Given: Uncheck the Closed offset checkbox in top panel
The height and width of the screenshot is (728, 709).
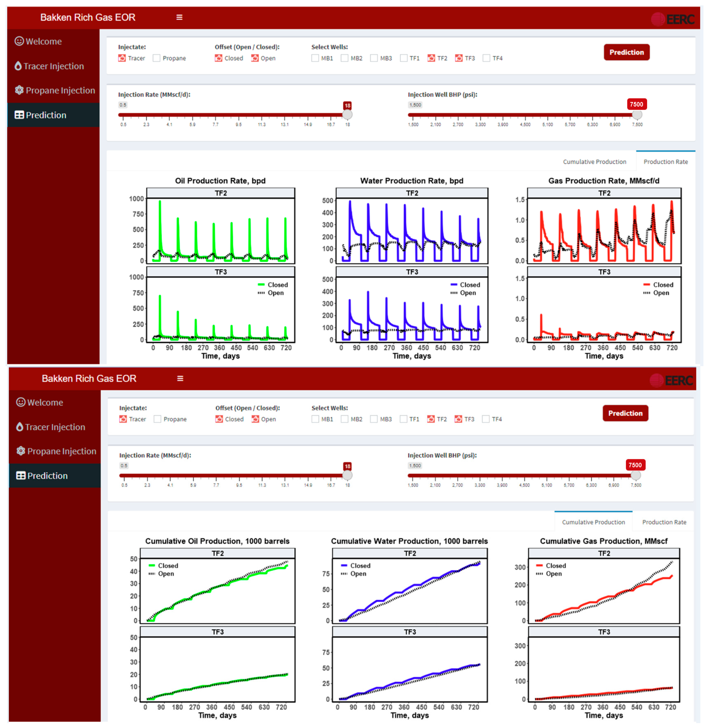Looking at the screenshot, I should click(x=219, y=58).
